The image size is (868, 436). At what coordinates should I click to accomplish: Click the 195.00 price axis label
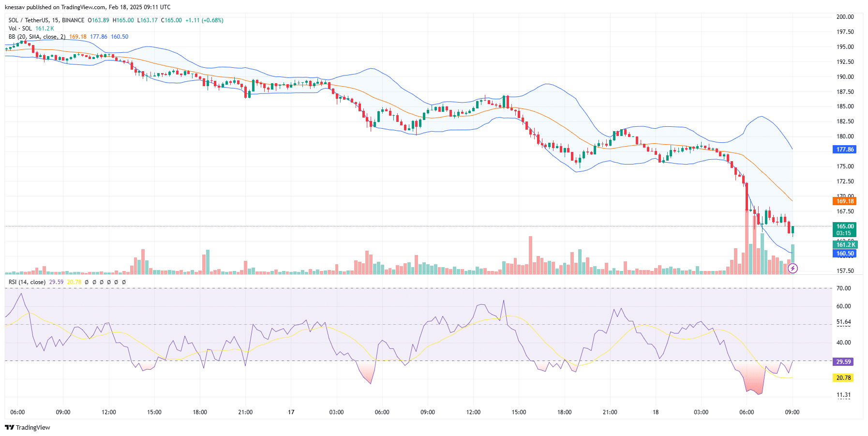coord(845,47)
